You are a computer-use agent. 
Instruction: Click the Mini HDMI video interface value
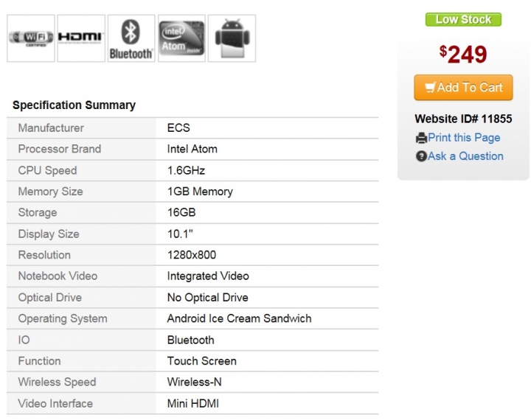click(x=193, y=403)
